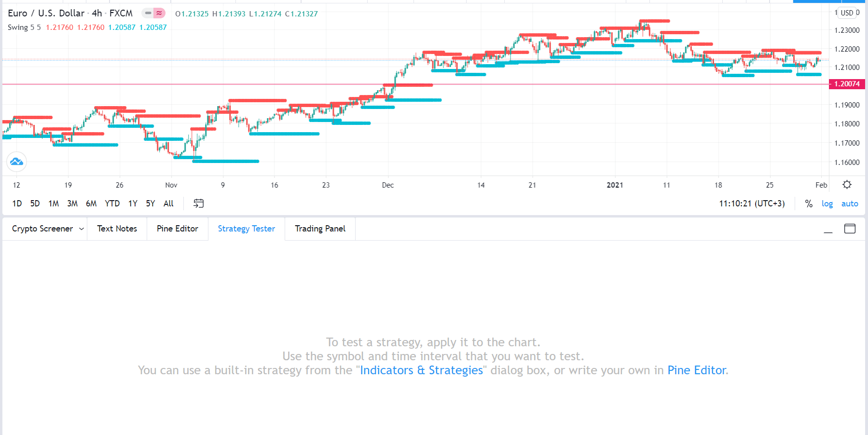The image size is (868, 435).
Task: Open the go-to-date calendar icon
Action: pos(198,204)
